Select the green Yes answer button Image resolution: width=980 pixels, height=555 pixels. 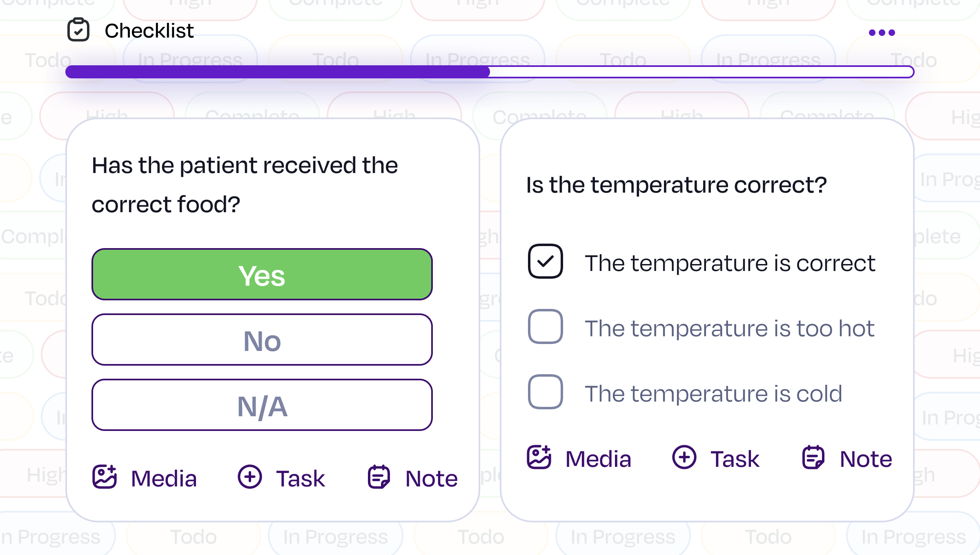pos(262,274)
